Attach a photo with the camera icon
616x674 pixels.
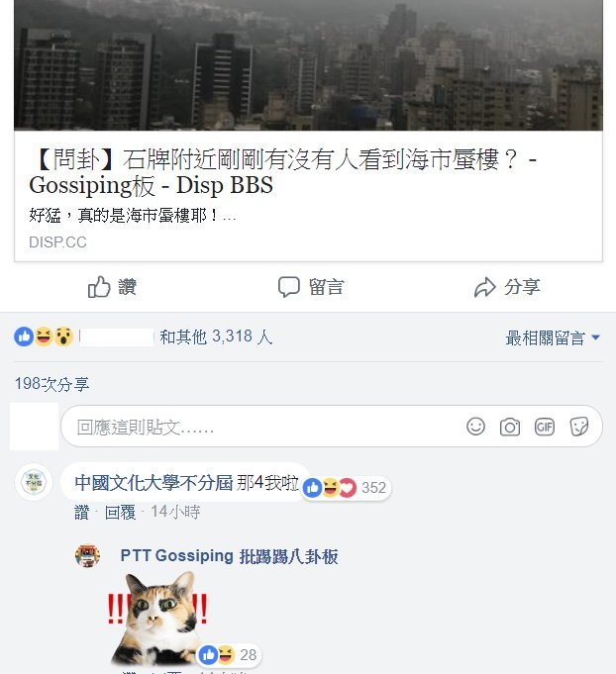pyautogui.click(x=510, y=427)
